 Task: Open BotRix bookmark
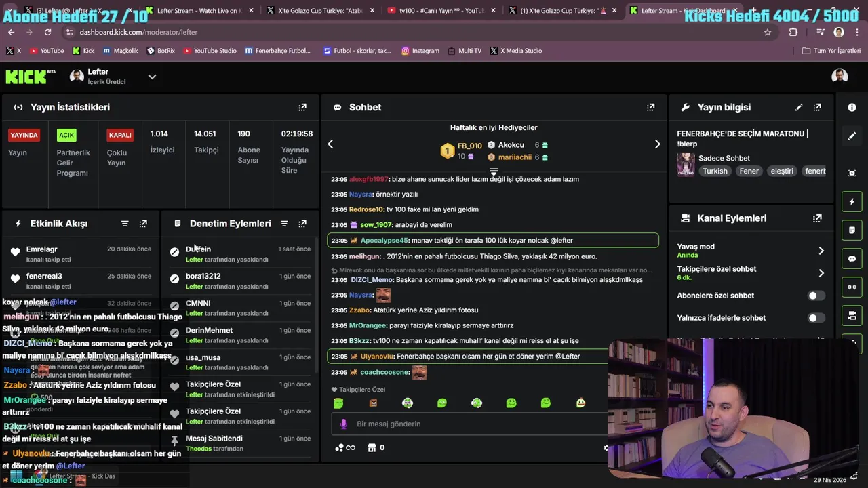point(161,51)
